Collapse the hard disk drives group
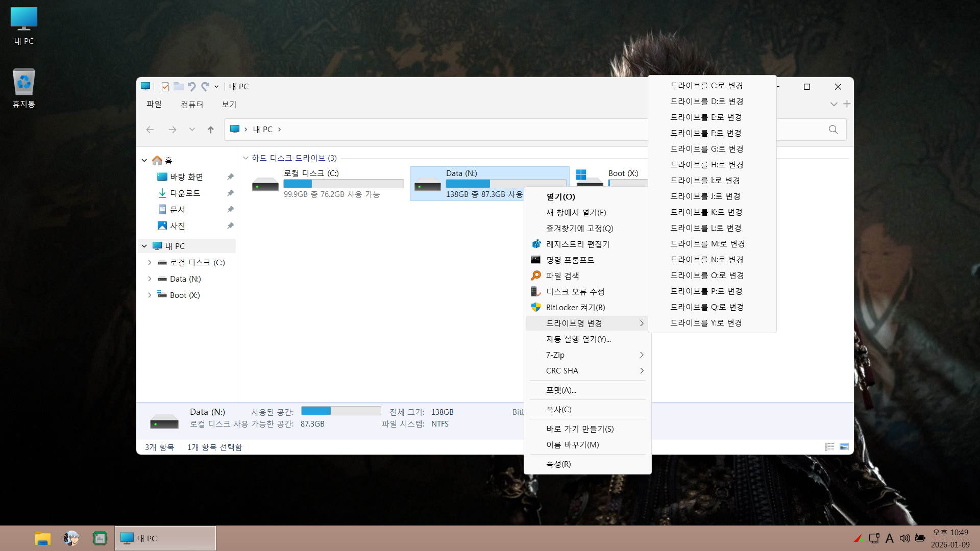 pyautogui.click(x=246, y=158)
